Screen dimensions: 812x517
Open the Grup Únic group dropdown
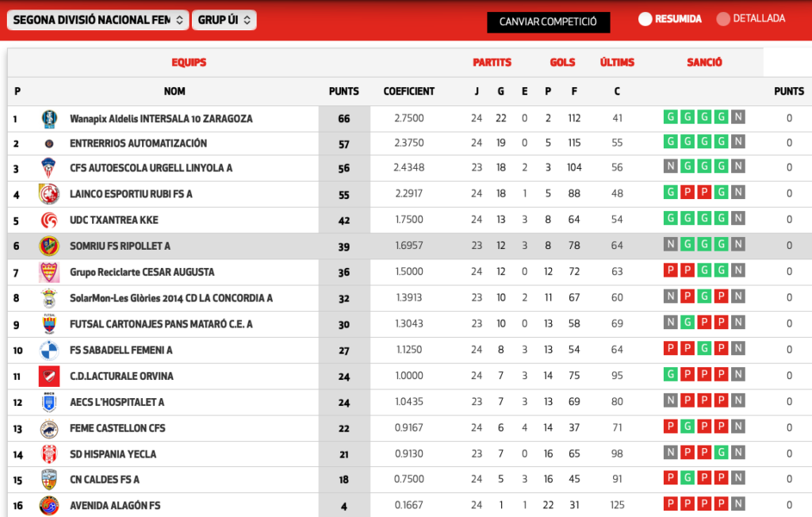[224, 20]
